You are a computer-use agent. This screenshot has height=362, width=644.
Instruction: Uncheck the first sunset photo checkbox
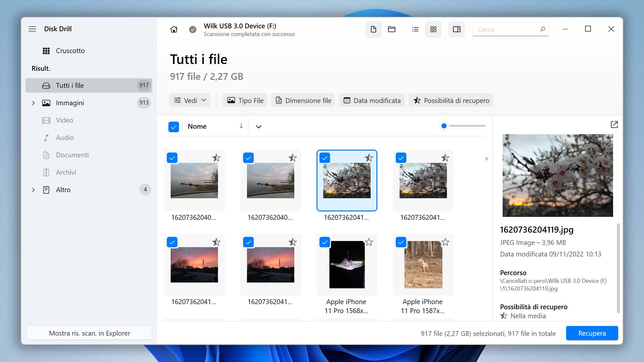pyautogui.click(x=172, y=242)
